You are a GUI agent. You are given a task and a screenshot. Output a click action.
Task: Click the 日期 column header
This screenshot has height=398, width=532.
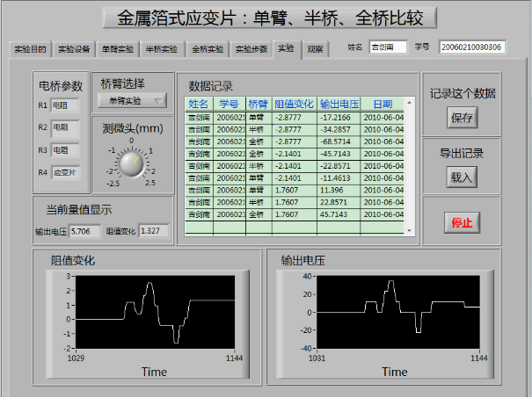pyautogui.click(x=383, y=104)
